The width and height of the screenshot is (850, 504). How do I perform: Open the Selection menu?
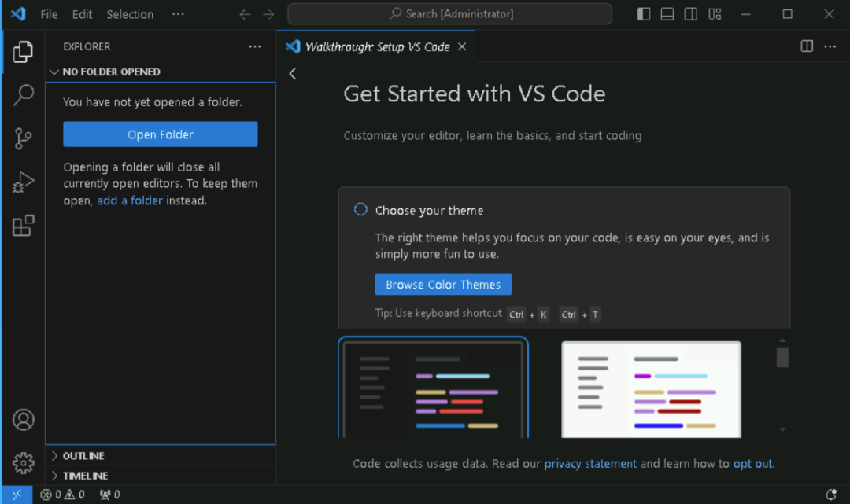pos(130,14)
